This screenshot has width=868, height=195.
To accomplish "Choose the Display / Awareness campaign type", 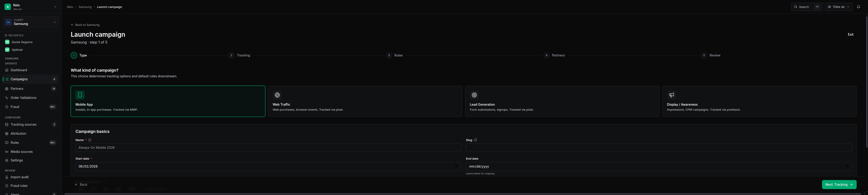I will tap(759, 101).
